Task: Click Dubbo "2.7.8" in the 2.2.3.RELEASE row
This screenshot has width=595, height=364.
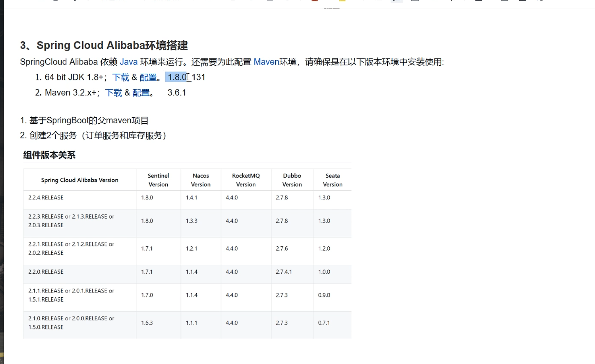Action: 282,221
